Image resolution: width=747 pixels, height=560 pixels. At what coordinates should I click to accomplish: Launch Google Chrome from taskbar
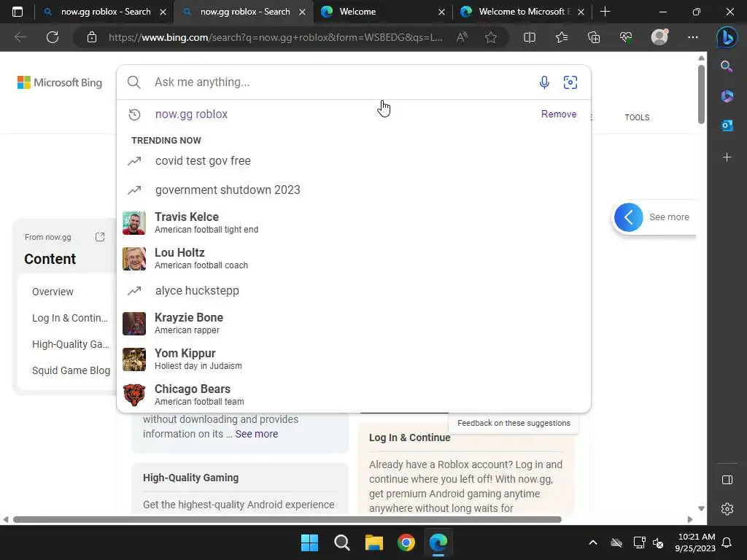(406, 542)
